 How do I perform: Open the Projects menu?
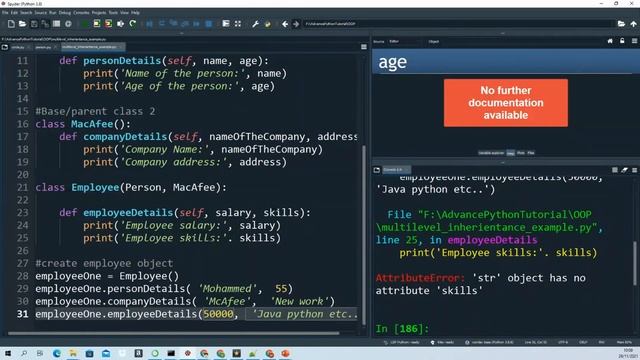(x=99, y=13)
